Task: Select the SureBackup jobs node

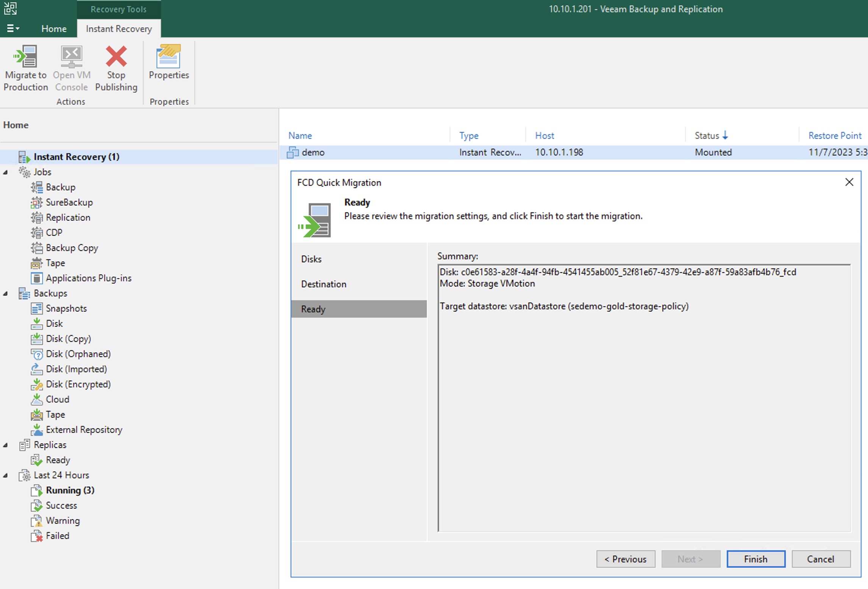Action: (x=69, y=202)
